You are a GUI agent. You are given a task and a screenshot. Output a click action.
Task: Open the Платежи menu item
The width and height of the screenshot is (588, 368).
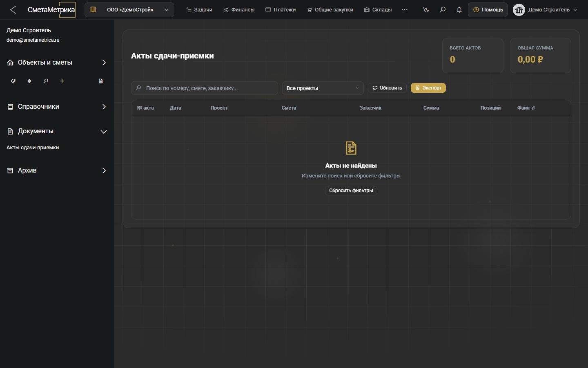[281, 10]
